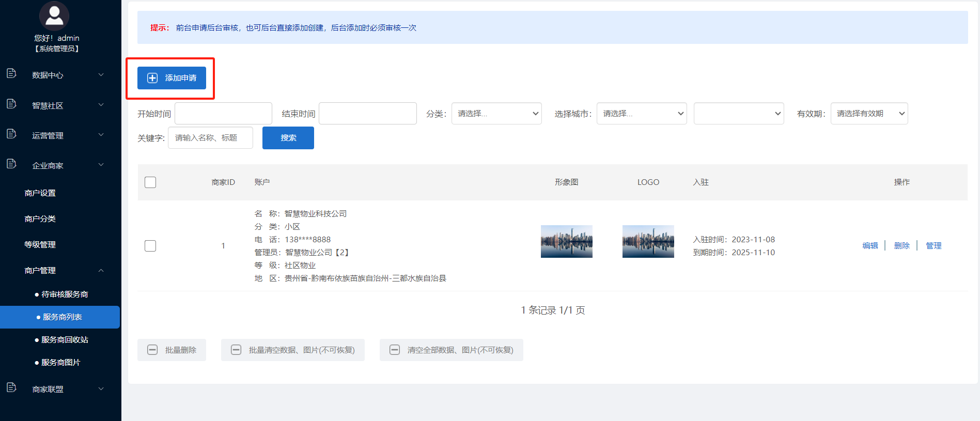The width and height of the screenshot is (980, 421).
Task: Toggle the select-all checkbox in table header
Action: [150, 182]
